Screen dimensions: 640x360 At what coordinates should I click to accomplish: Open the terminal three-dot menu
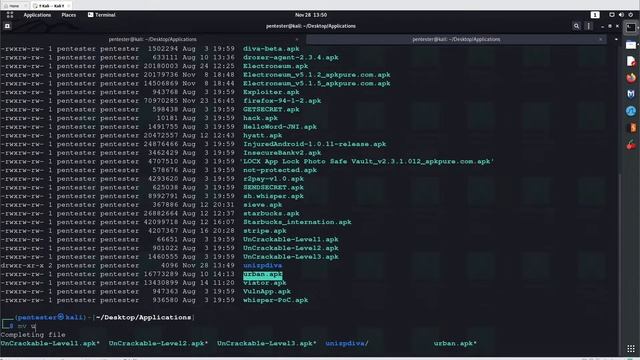point(589,26)
